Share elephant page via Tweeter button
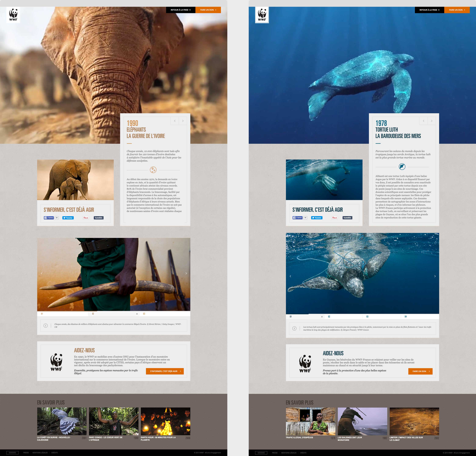Viewport: 476px width, 456px height. tap(68, 218)
